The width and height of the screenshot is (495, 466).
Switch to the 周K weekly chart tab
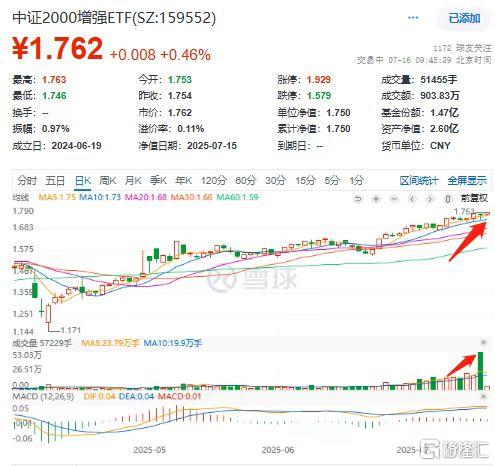[108, 181]
